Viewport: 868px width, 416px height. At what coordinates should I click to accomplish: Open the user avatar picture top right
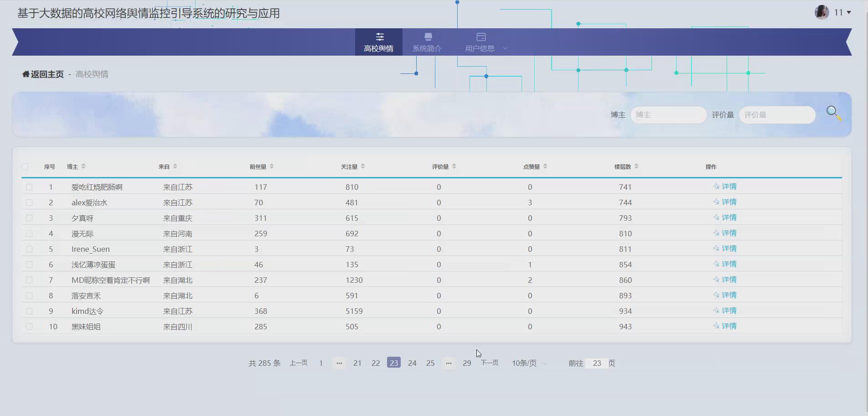(x=821, y=12)
